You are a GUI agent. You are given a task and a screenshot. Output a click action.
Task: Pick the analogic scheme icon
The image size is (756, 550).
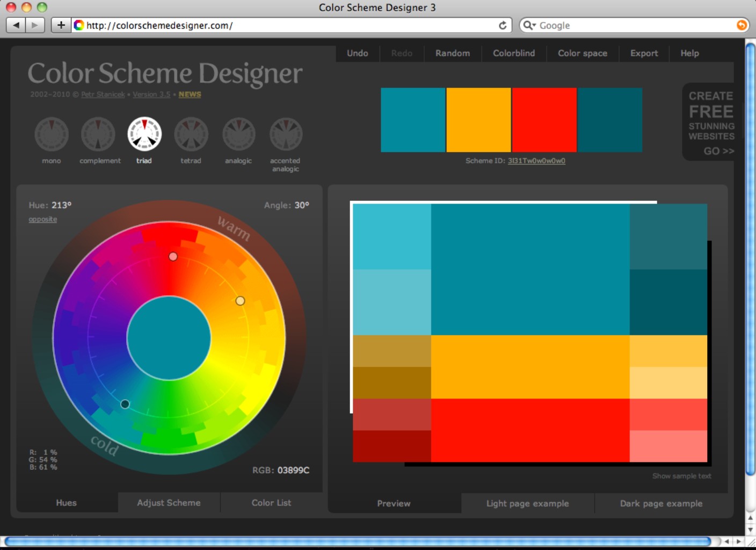click(x=238, y=134)
